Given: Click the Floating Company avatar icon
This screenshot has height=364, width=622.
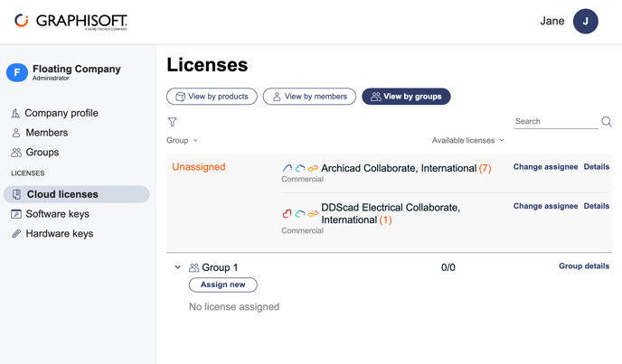Looking at the screenshot, I should click(17, 72).
